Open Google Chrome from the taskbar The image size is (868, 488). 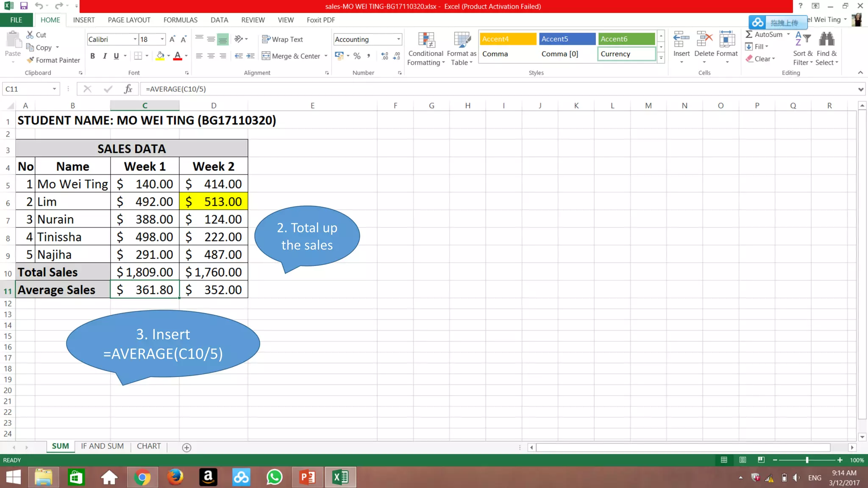pos(142,477)
